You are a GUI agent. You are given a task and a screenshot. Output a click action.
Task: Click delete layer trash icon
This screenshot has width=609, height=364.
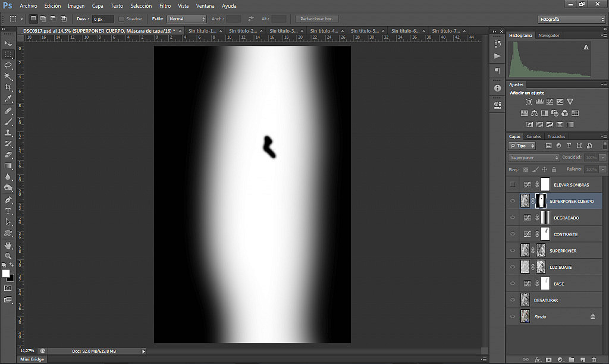(x=594, y=360)
